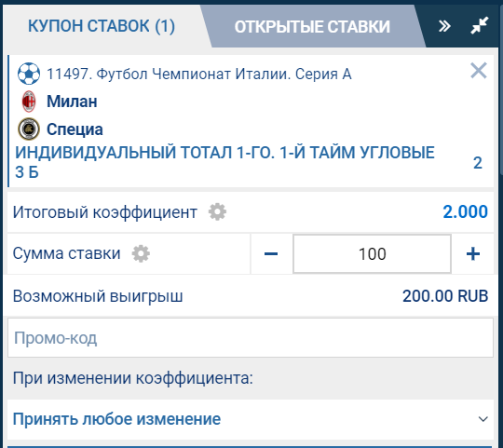
Task: Click the Милан team name
Action: 72,102
